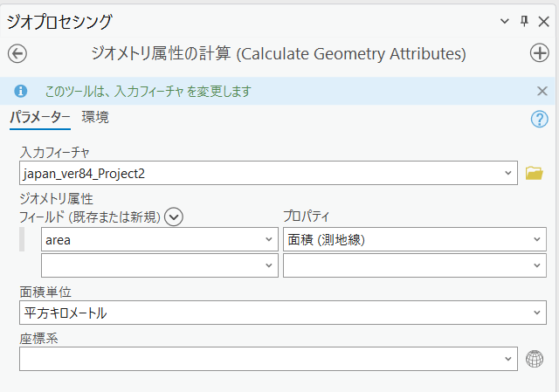Click the circled chevron beside フィールド
The width and height of the screenshot is (559, 392).
pyautogui.click(x=173, y=217)
